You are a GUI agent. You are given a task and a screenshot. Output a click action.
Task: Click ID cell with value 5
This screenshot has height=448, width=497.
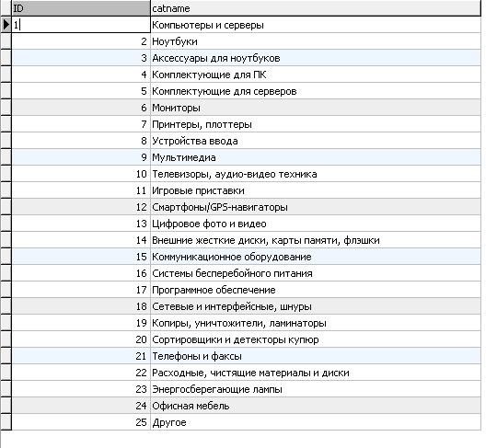click(x=81, y=91)
